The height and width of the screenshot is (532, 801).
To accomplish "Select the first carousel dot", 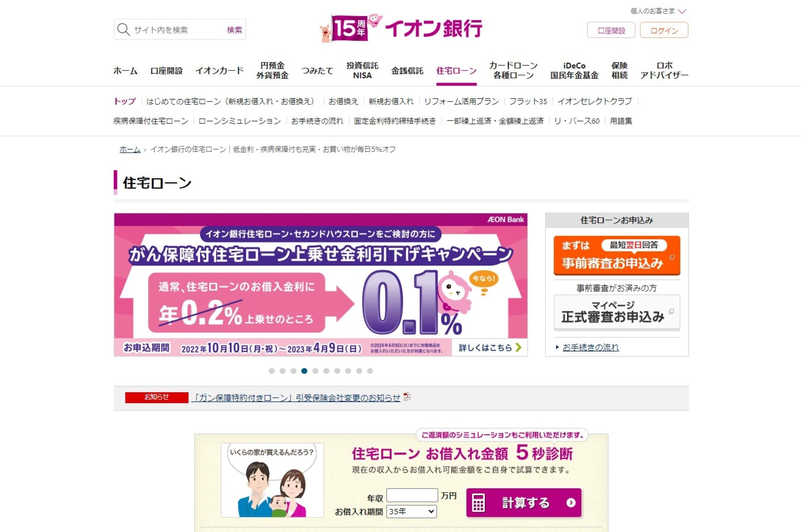I will point(272,371).
